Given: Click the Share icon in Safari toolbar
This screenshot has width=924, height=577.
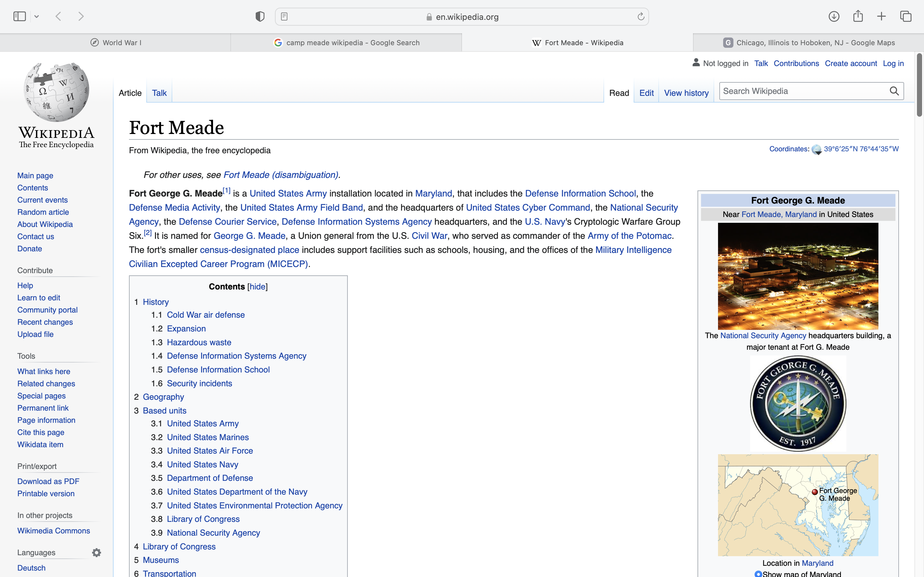Looking at the screenshot, I should point(858,16).
